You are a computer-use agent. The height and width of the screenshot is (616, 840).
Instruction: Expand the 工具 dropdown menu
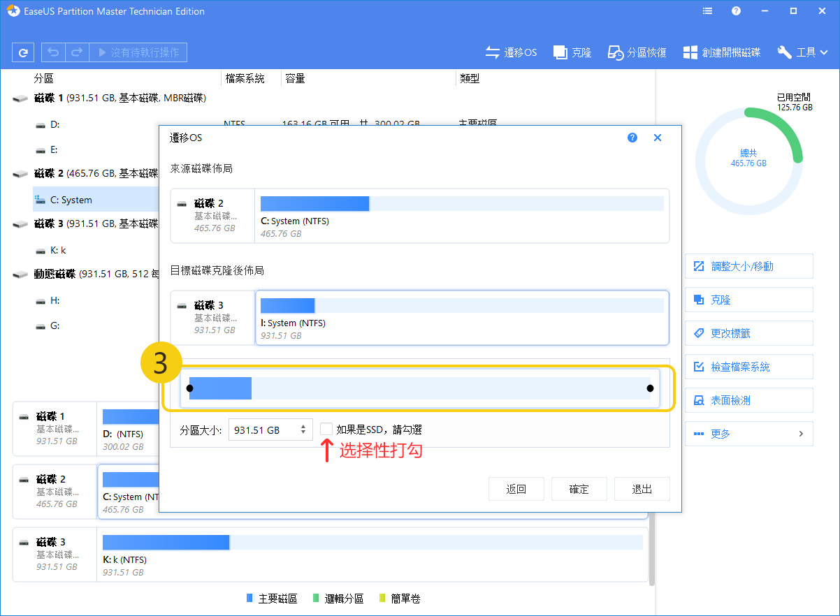click(x=802, y=52)
